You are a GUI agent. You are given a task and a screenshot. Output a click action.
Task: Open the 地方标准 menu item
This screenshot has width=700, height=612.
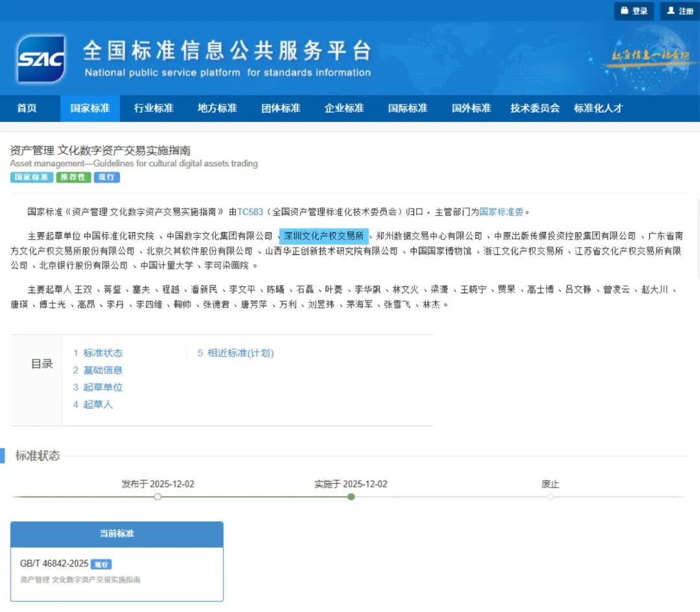coord(217,108)
